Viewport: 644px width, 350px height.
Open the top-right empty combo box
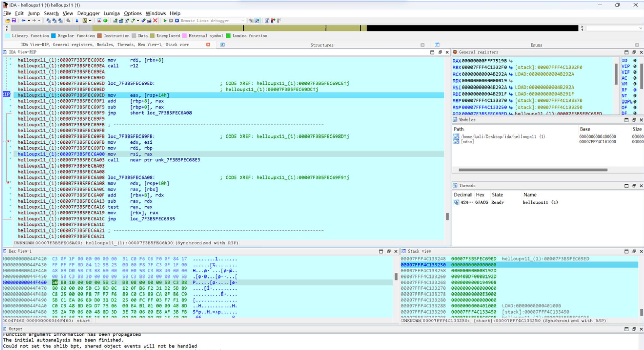614,28
